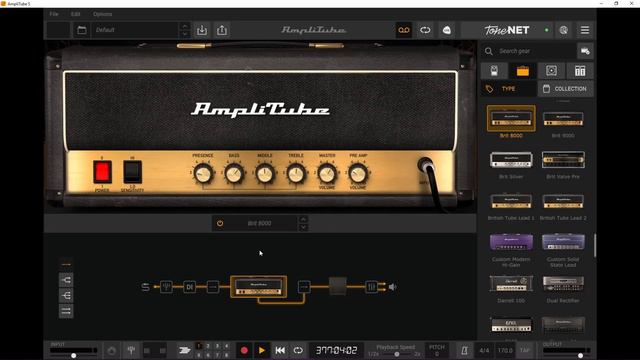Select the highlighted Brit 8000 amp thumbnail
The image size is (640, 360).
[511, 118]
